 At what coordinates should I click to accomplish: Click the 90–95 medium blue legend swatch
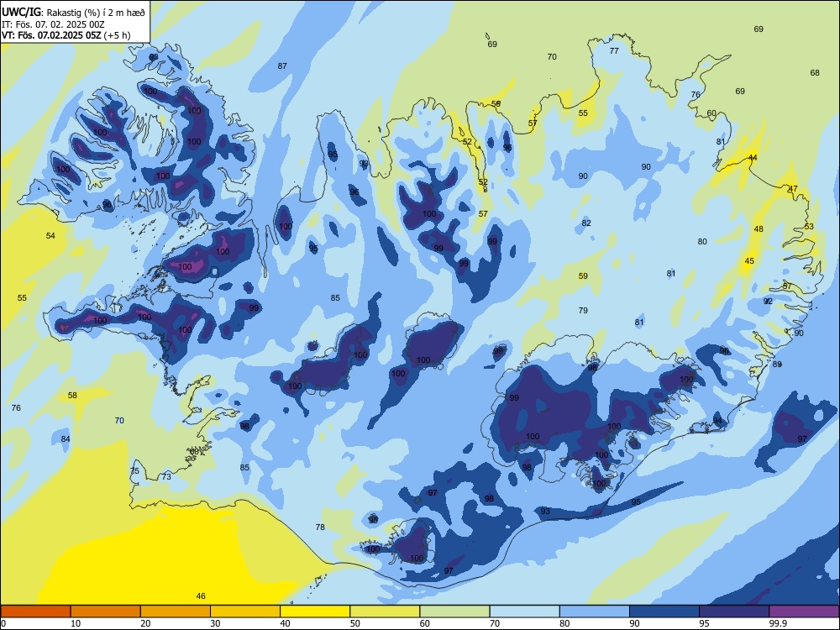(x=664, y=612)
